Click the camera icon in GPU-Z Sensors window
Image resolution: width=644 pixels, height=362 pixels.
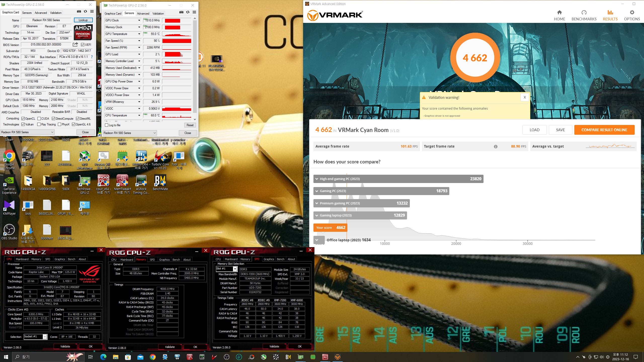181,12
